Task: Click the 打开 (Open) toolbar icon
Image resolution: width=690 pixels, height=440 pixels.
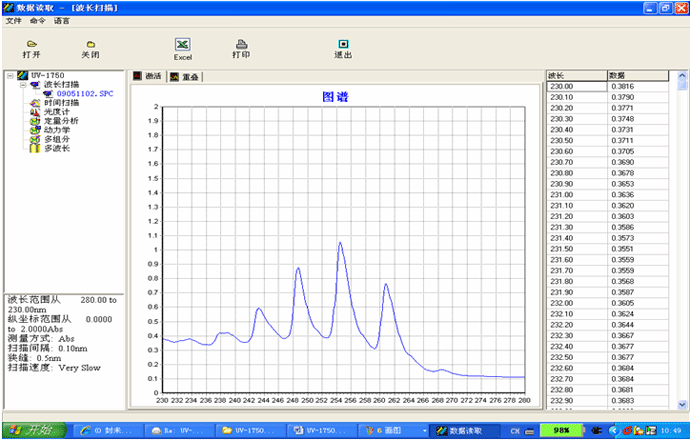Action: (x=31, y=45)
